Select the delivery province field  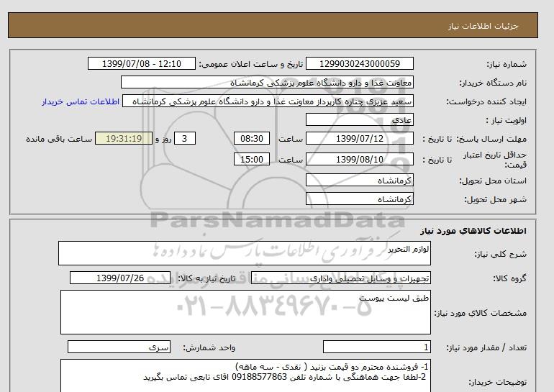pyautogui.click(x=359, y=180)
